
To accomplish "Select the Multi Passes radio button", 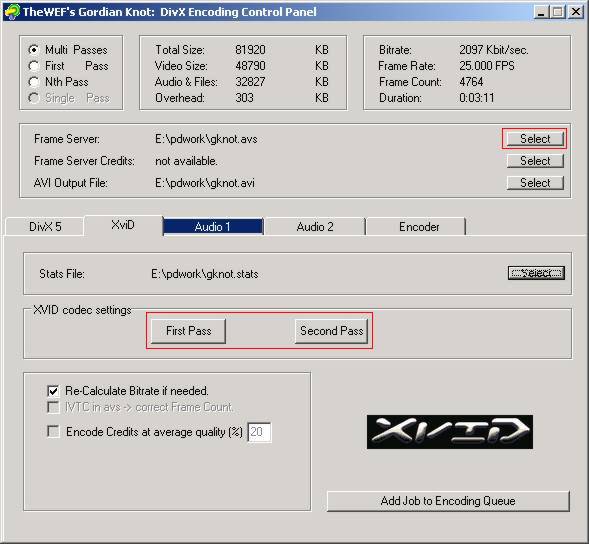I will [34, 50].
